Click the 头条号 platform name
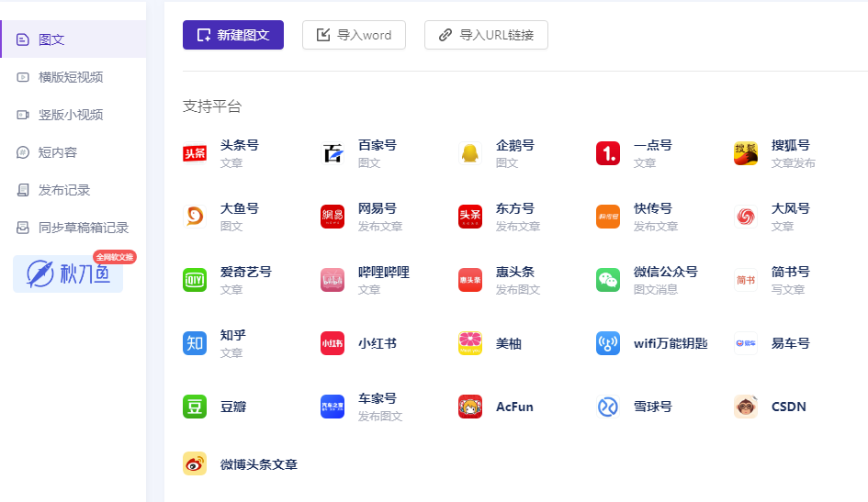 (x=239, y=145)
